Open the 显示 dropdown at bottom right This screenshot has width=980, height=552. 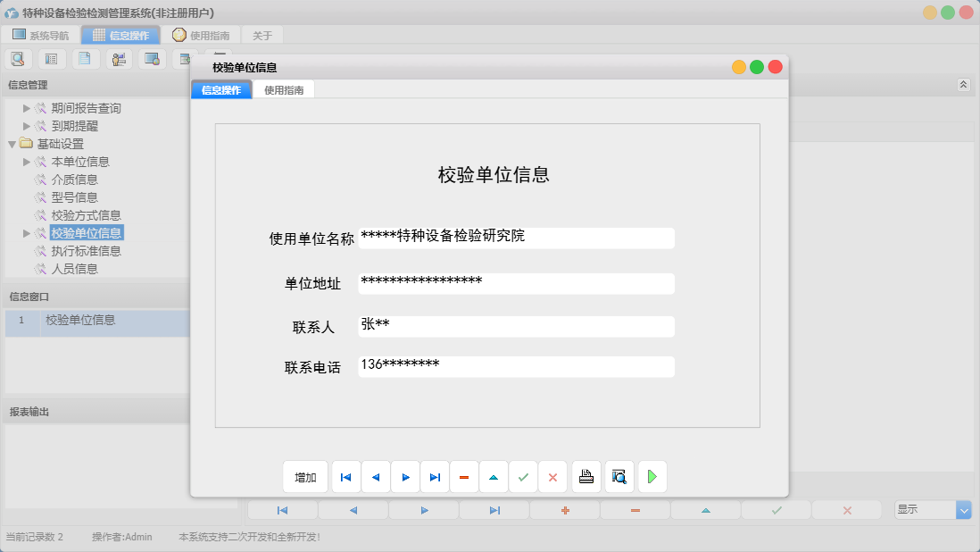(x=962, y=509)
